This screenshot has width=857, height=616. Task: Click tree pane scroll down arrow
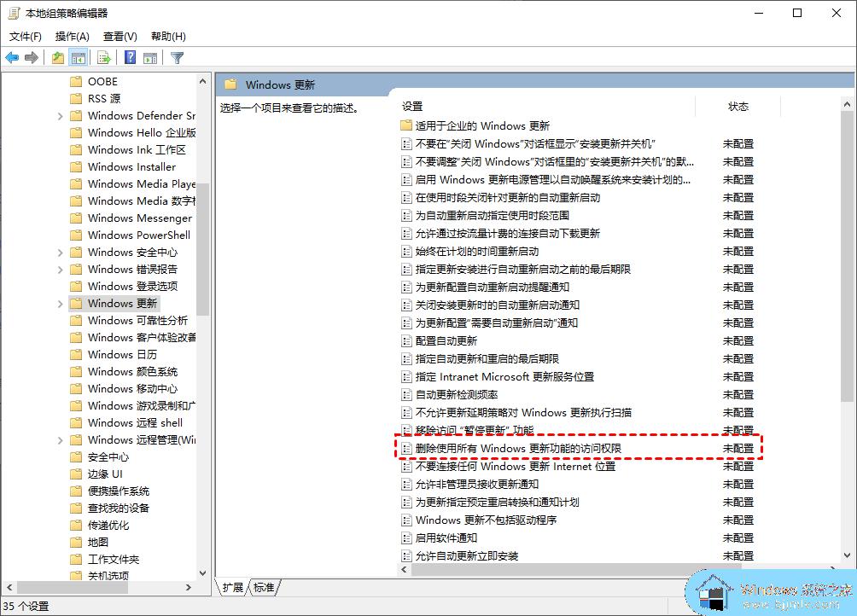tap(203, 572)
